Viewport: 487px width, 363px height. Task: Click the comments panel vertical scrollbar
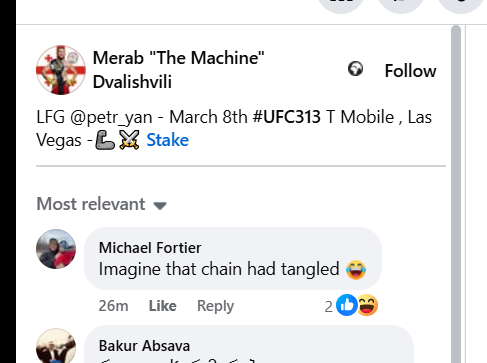(456, 194)
